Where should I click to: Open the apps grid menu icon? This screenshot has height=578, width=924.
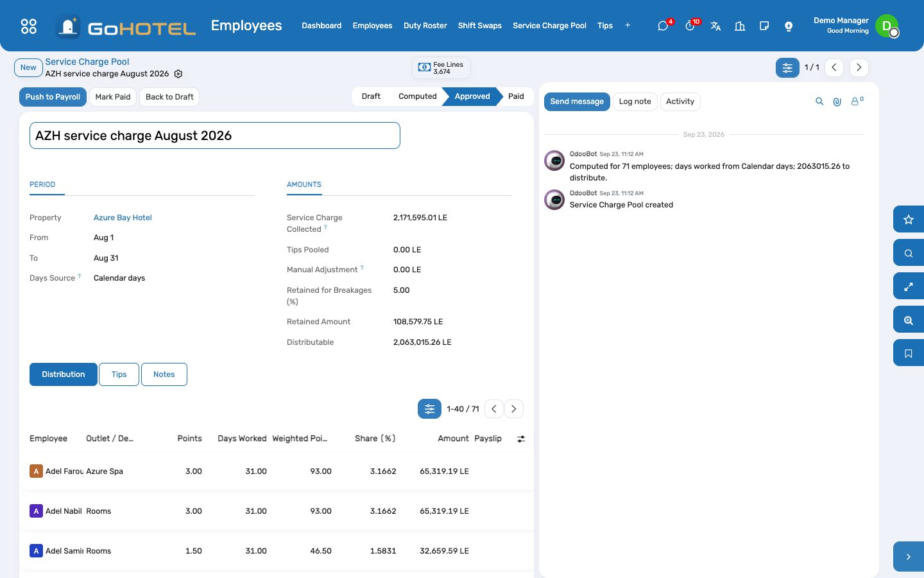point(29,26)
